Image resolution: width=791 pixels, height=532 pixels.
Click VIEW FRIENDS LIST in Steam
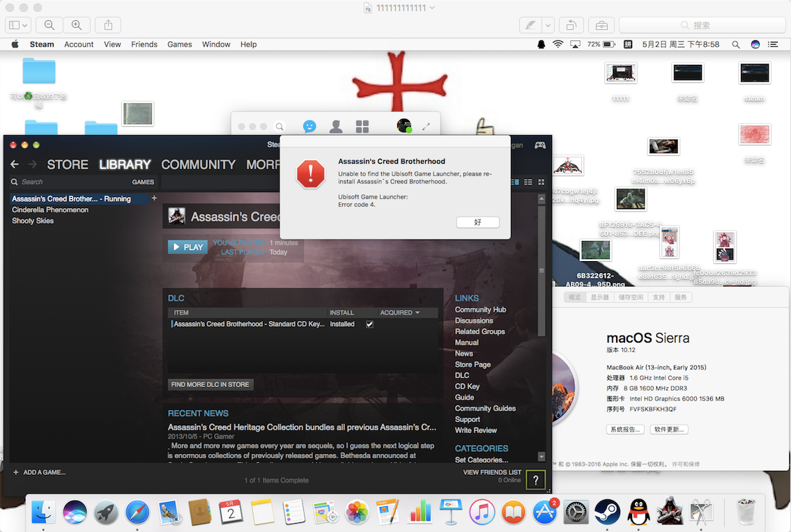492,473
